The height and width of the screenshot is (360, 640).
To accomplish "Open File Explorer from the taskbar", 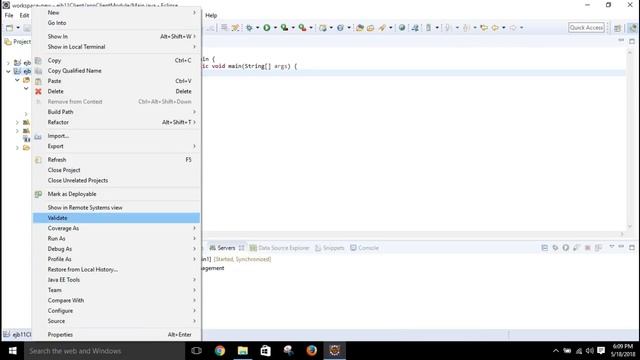I will point(242,351).
